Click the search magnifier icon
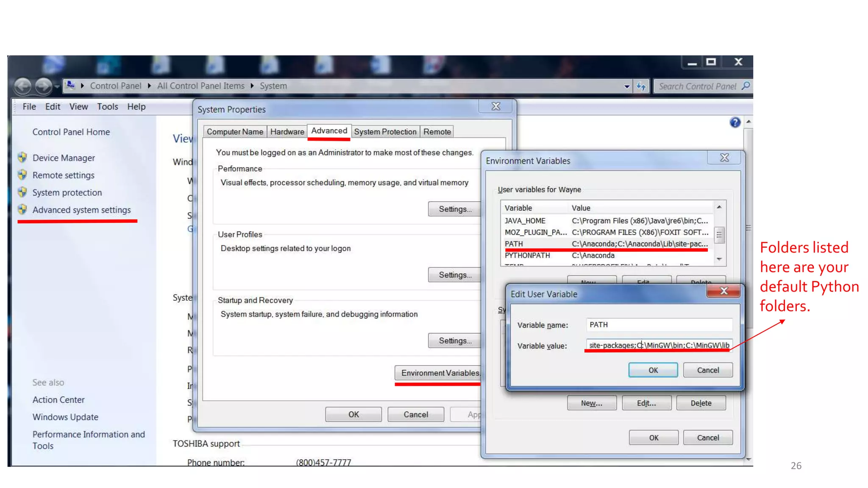The height and width of the screenshot is (488, 868). tap(746, 86)
